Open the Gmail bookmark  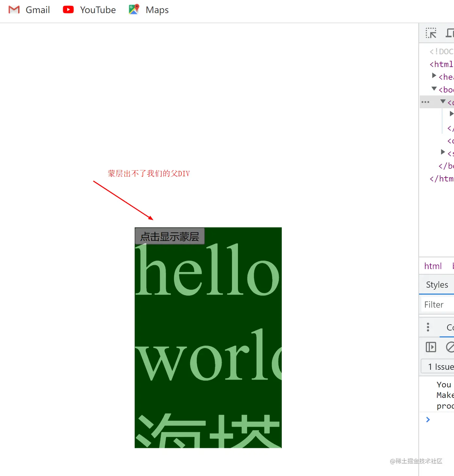(x=29, y=10)
